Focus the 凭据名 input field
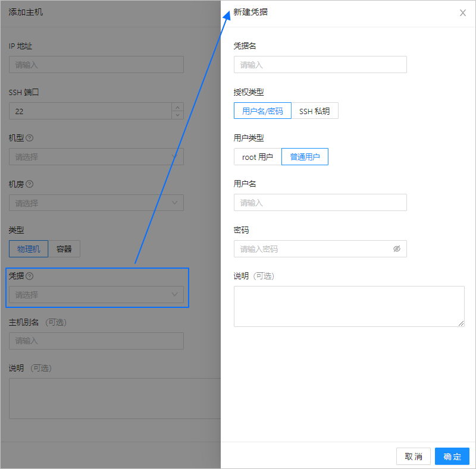 (320, 65)
